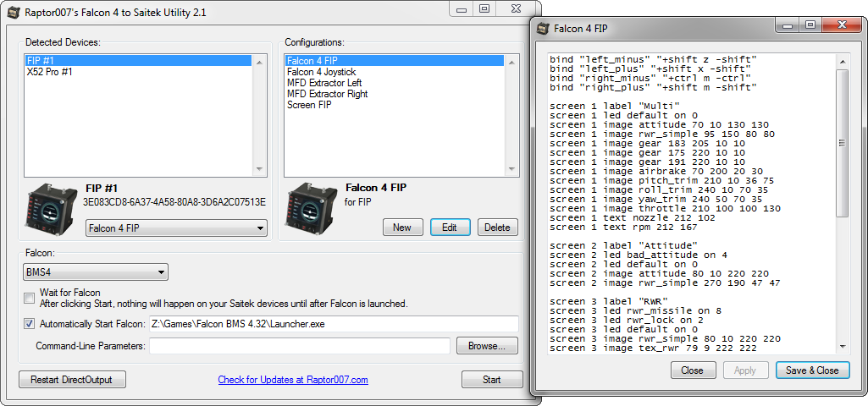
Task: Click the up arrow of editor text scrollbar
Action: [x=842, y=62]
